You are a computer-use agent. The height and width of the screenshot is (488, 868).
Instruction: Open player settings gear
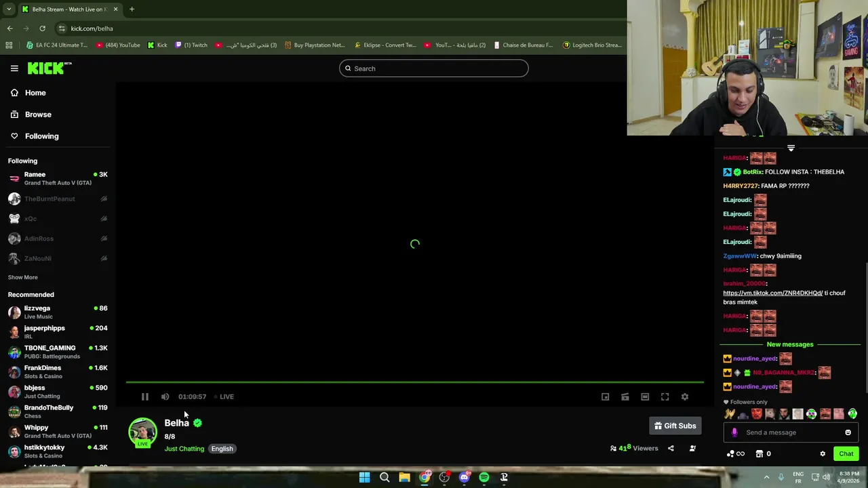(x=685, y=397)
